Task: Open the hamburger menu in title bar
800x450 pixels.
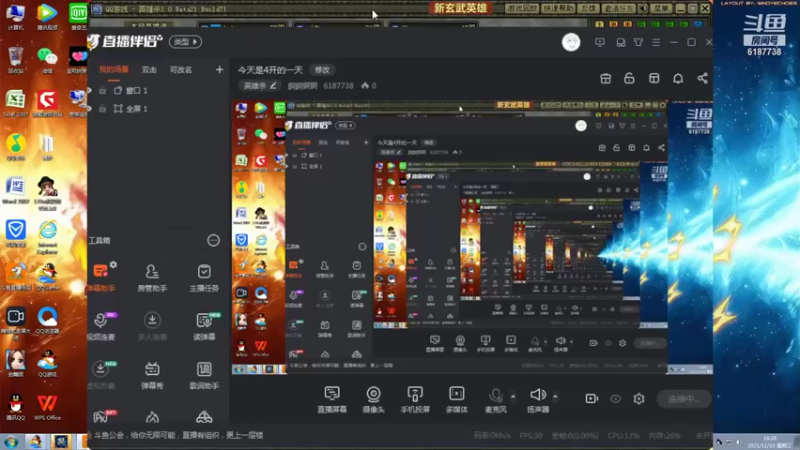Action: 656,42
